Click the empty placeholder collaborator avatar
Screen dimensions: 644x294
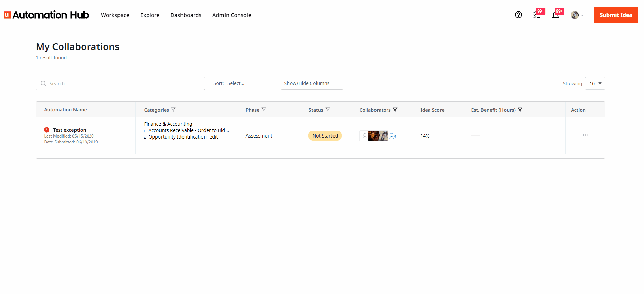(364, 136)
